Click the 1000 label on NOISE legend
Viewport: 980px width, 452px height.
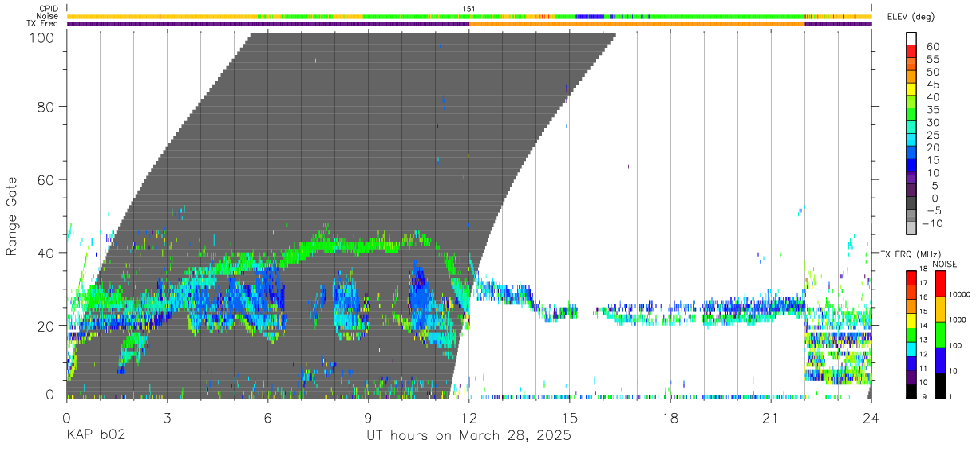pos(958,320)
